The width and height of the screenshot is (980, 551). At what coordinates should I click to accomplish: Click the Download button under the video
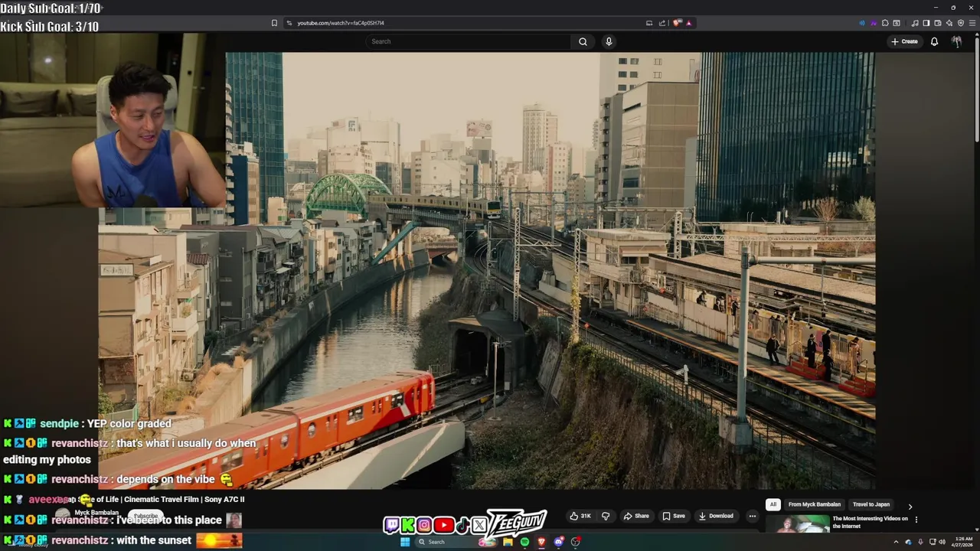[715, 516]
